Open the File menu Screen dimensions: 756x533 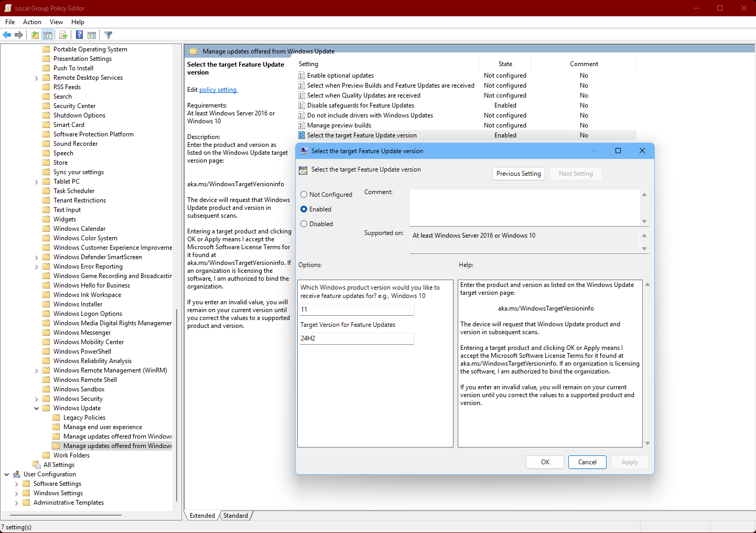click(10, 22)
